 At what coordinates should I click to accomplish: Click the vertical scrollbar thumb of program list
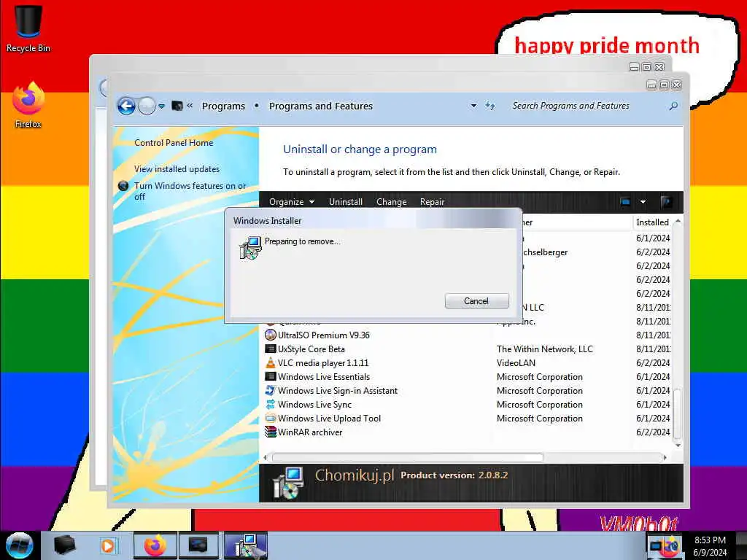point(678,413)
